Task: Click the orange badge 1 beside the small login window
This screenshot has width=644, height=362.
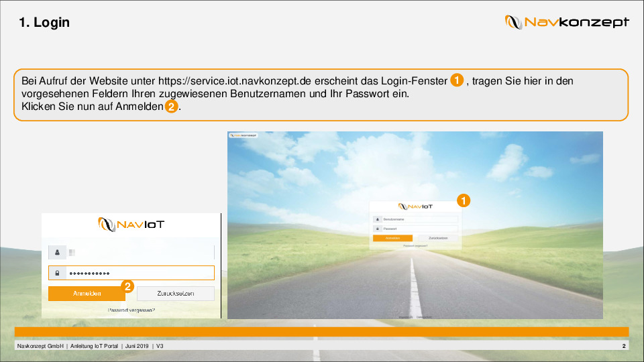Action: [x=463, y=200]
